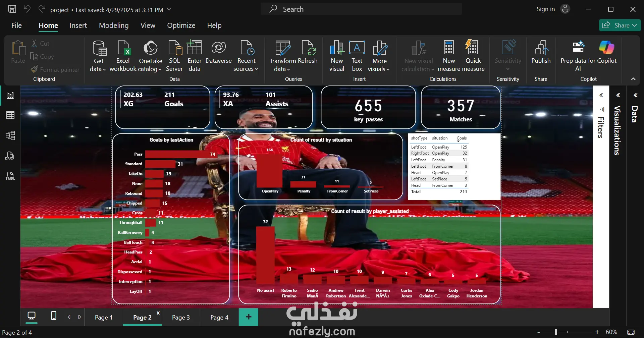Go to Page 4
This screenshot has height=338, width=644.
click(219, 318)
